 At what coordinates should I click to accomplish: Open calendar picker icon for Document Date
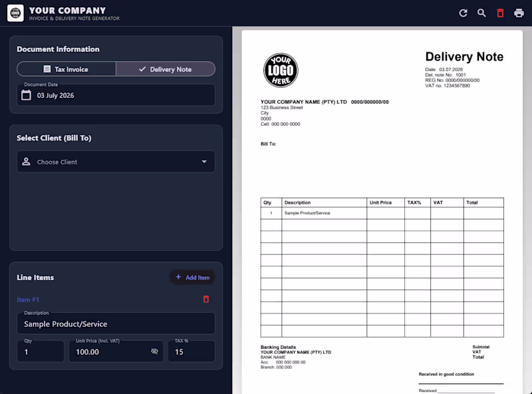click(x=26, y=95)
